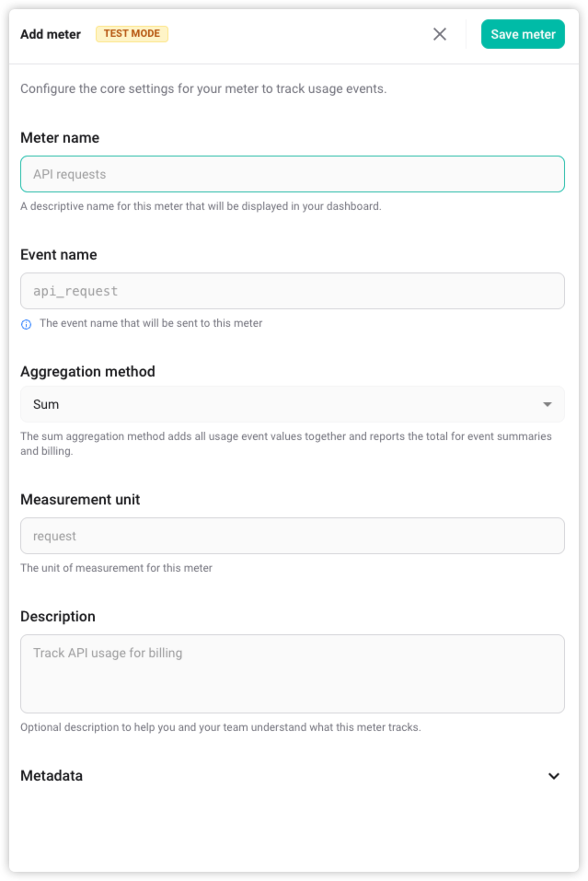Click the Save meter button

click(x=523, y=34)
